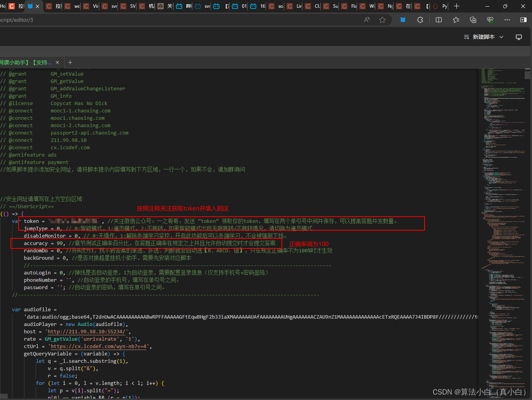Switch to the '哔' bilibili tab
Viewport: 532px width, 400px height.
[x=184, y=6]
